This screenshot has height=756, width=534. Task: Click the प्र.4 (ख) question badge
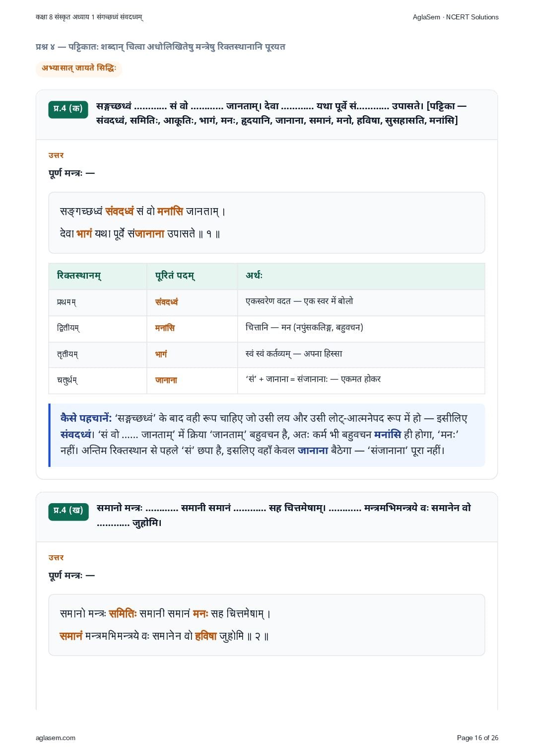68,511
